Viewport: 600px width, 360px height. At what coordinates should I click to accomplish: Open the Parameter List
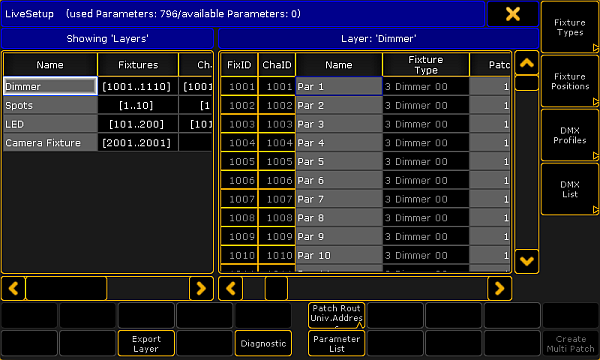pyautogui.click(x=336, y=344)
